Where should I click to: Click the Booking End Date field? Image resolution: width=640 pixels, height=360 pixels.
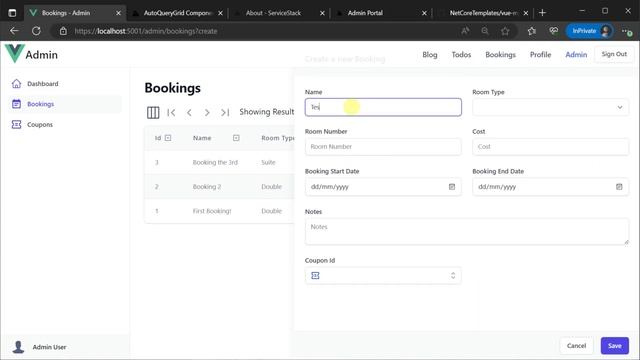(550, 187)
